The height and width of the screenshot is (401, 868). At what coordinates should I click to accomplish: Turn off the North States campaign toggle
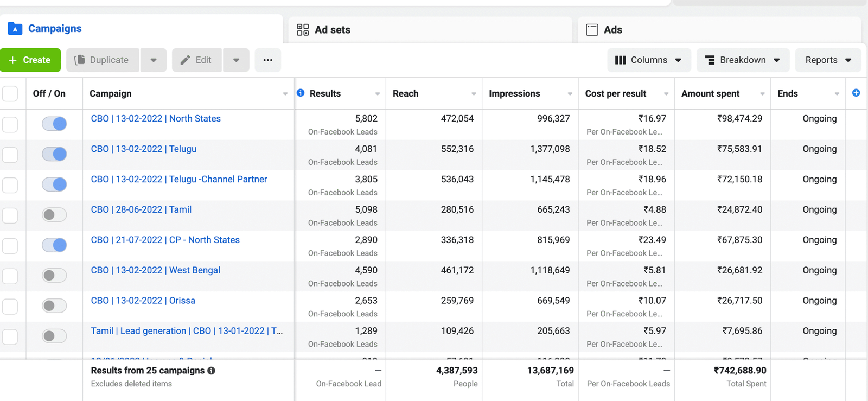pyautogui.click(x=54, y=124)
